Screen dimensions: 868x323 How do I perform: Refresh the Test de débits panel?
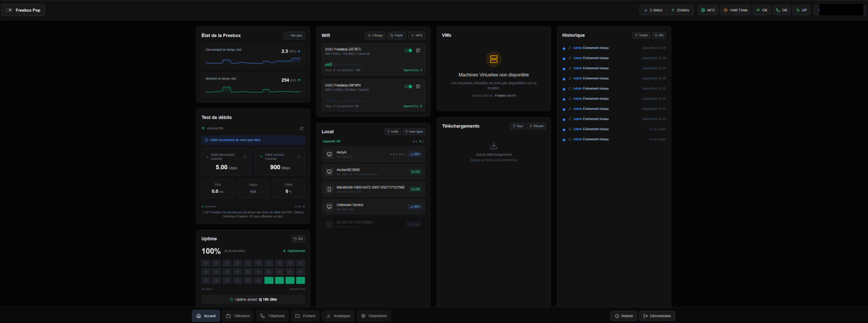click(301, 128)
